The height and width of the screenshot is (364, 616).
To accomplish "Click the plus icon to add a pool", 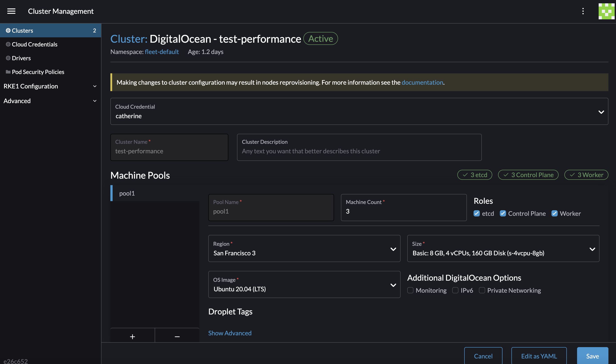I will 132,336.
